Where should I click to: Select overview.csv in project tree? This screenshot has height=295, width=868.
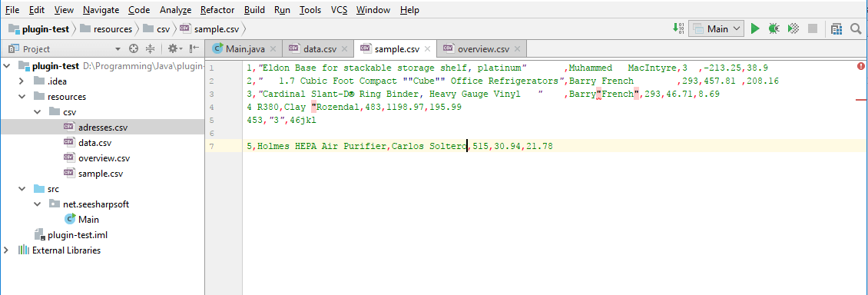pos(104,158)
